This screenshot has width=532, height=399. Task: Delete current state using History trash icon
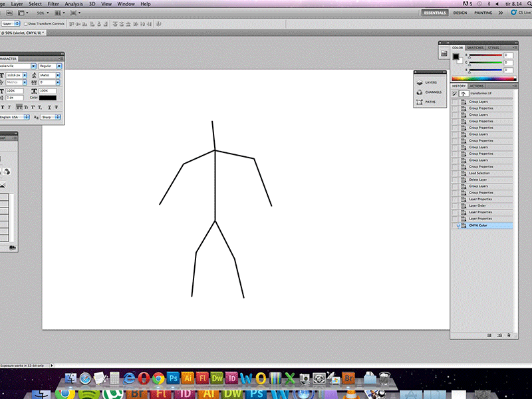point(509,335)
